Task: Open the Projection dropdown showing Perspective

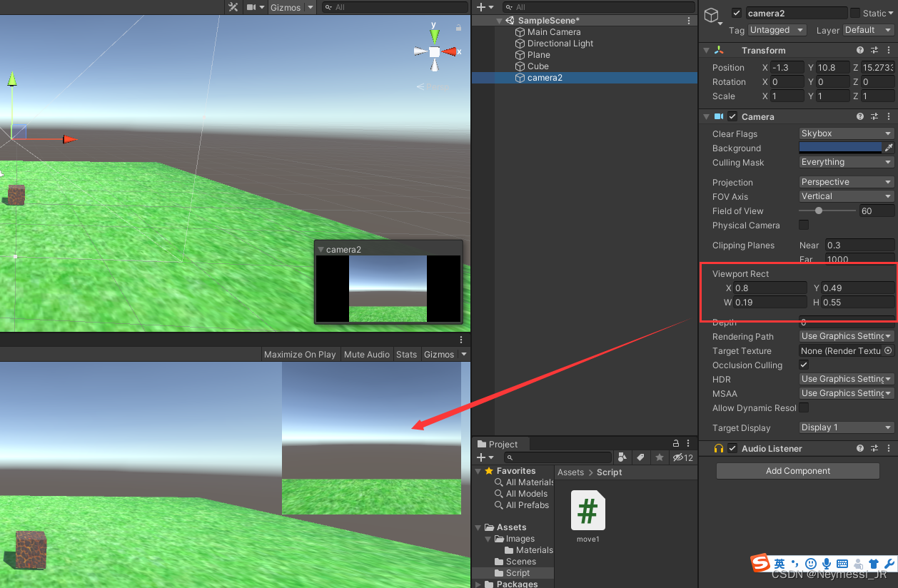Action: [x=847, y=182]
